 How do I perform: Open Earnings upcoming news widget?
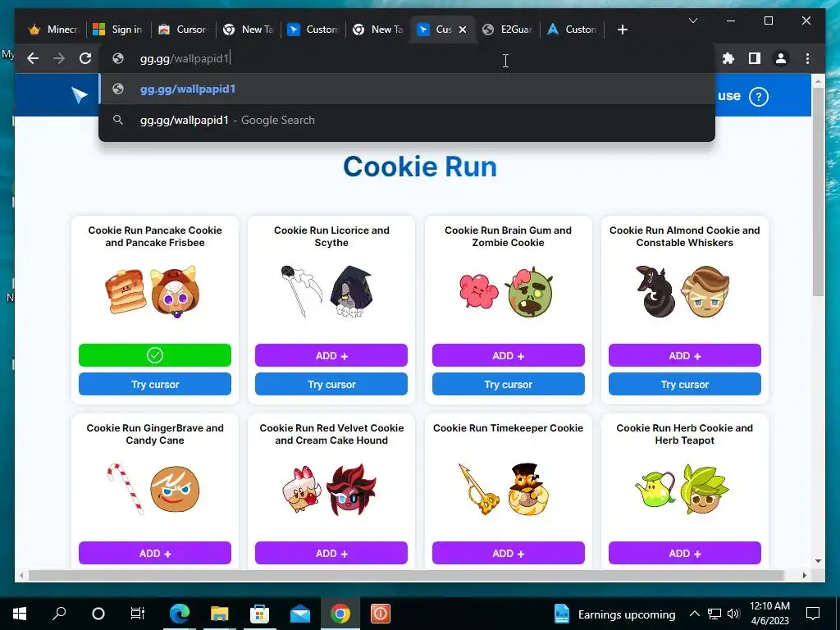[614, 614]
